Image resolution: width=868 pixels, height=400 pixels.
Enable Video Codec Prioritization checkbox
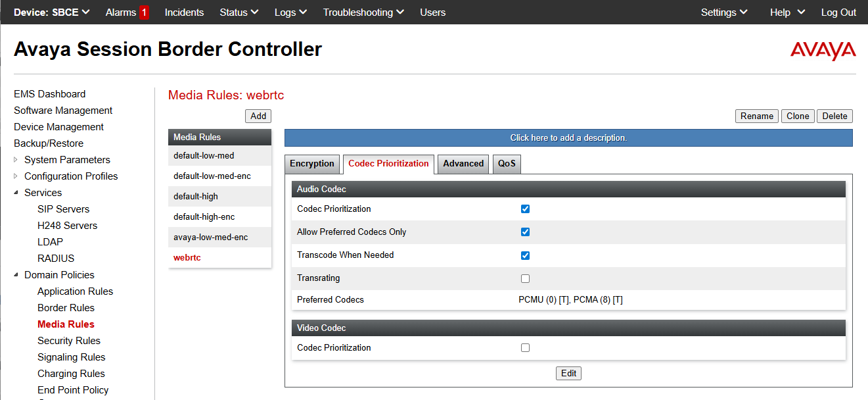525,348
